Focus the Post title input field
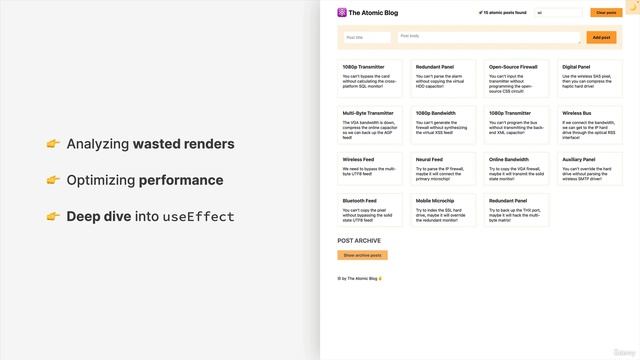 [x=367, y=37]
